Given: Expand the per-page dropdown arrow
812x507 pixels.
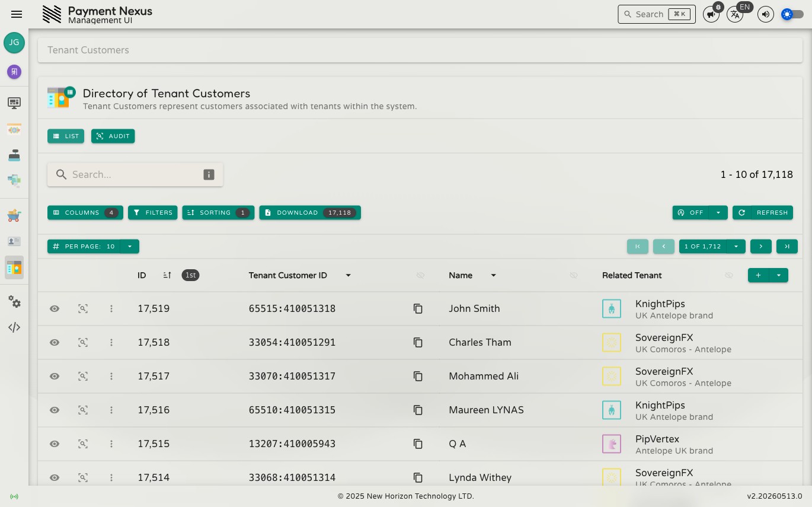Looking at the screenshot, I should tap(130, 246).
